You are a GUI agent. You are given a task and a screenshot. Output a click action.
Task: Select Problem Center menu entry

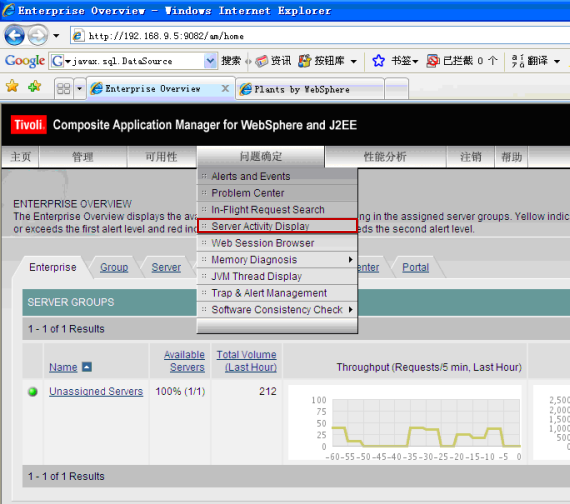coord(277,193)
